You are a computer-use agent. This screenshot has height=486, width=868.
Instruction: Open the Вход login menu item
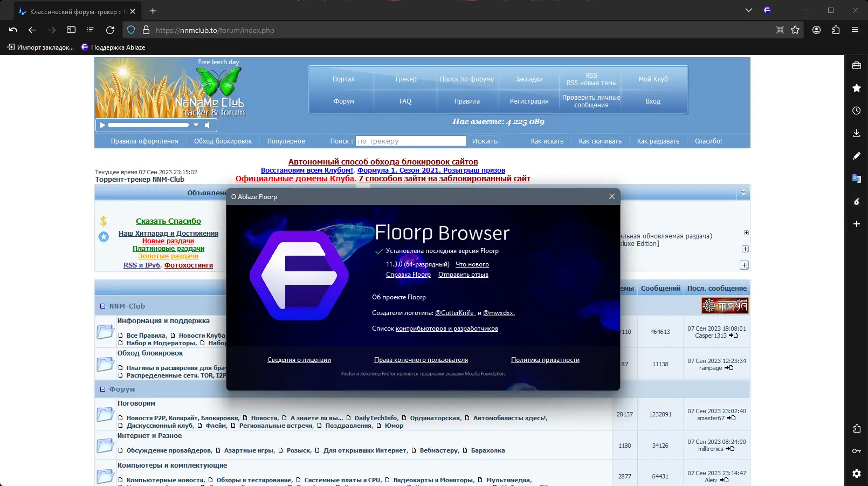[653, 101]
